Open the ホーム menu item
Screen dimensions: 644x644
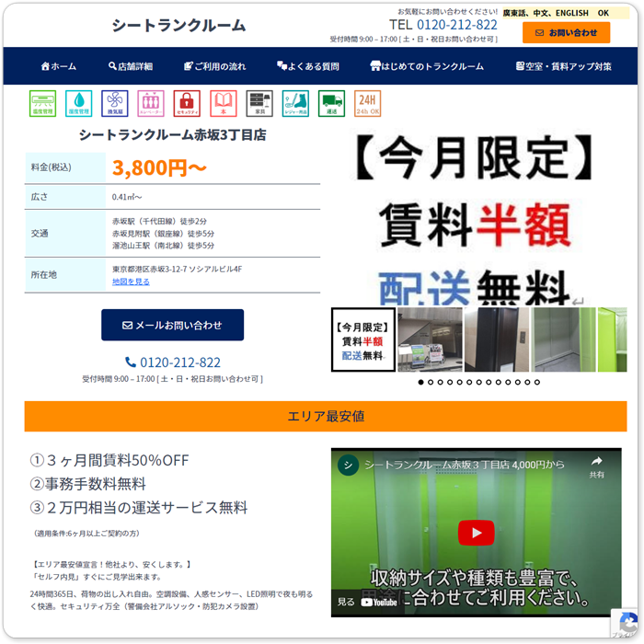pyautogui.click(x=58, y=66)
